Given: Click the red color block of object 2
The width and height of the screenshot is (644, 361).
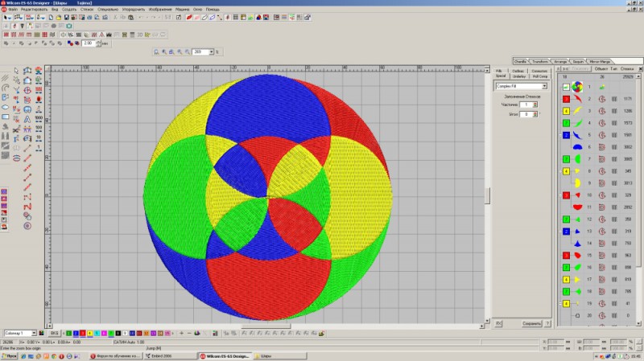Looking at the screenshot, I should point(566,99).
